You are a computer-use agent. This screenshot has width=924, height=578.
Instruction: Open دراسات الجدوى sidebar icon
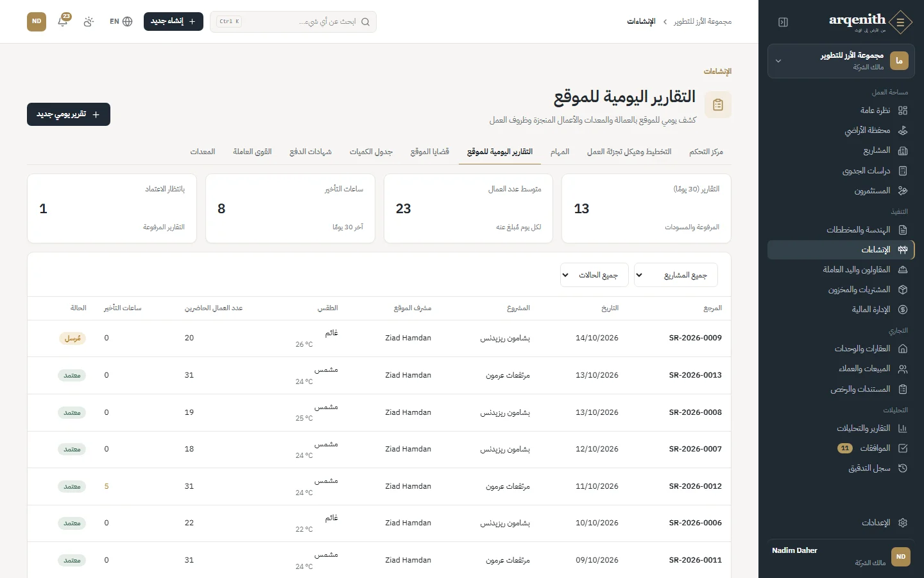(903, 171)
